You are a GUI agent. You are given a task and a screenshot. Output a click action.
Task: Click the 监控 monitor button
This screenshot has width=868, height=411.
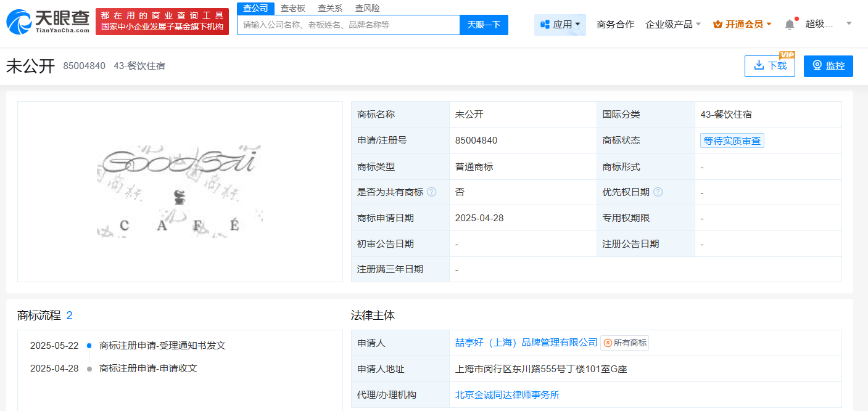click(x=829, y=66)
